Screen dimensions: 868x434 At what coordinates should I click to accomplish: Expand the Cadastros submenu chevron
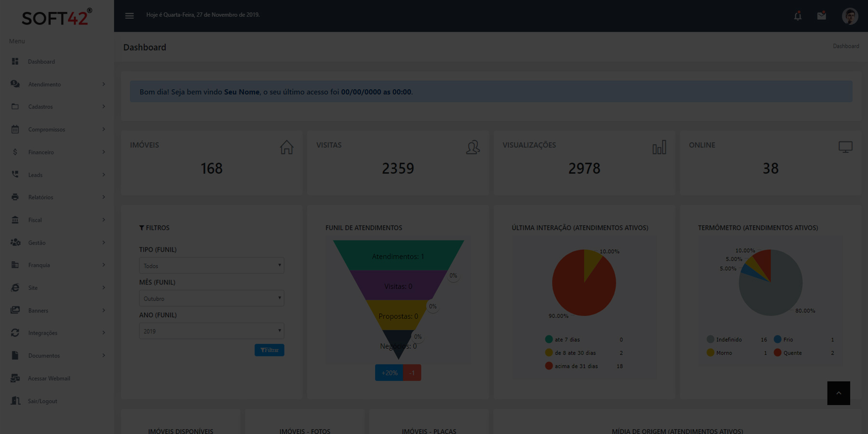click(104, 107)
